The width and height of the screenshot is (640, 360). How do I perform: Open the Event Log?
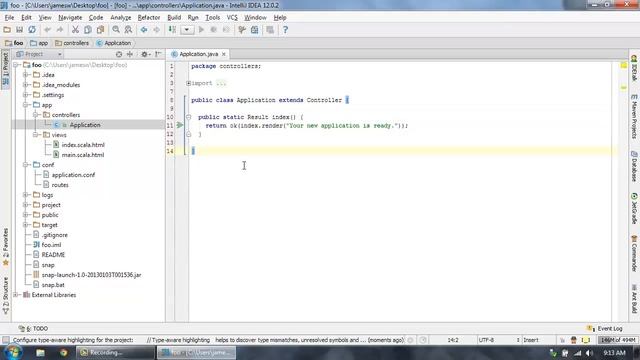click(x=605, y=329)
